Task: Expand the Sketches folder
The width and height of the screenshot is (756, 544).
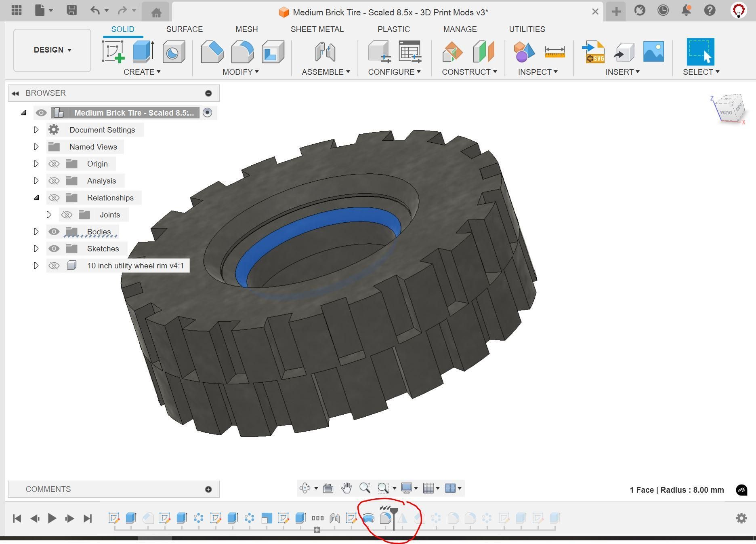Action: pyautogui.click(x=36, y=249)
